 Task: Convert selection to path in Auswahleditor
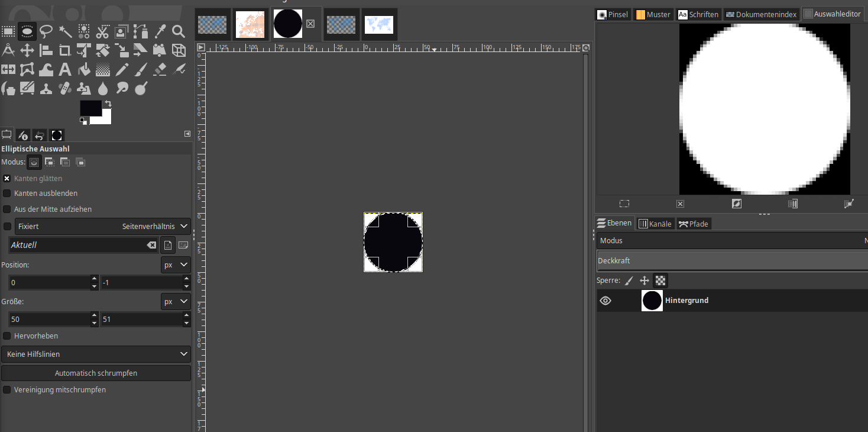[x=848, y=204]
